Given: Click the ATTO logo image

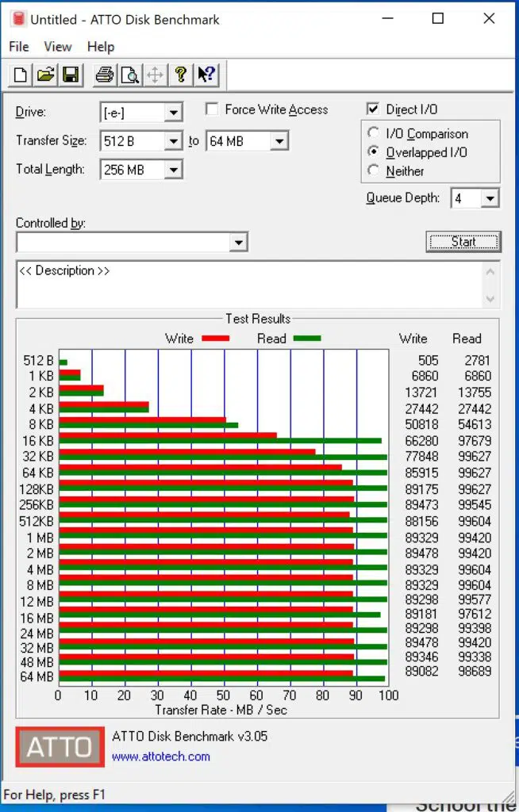Looking at the screenshot, I should point(60,747).
